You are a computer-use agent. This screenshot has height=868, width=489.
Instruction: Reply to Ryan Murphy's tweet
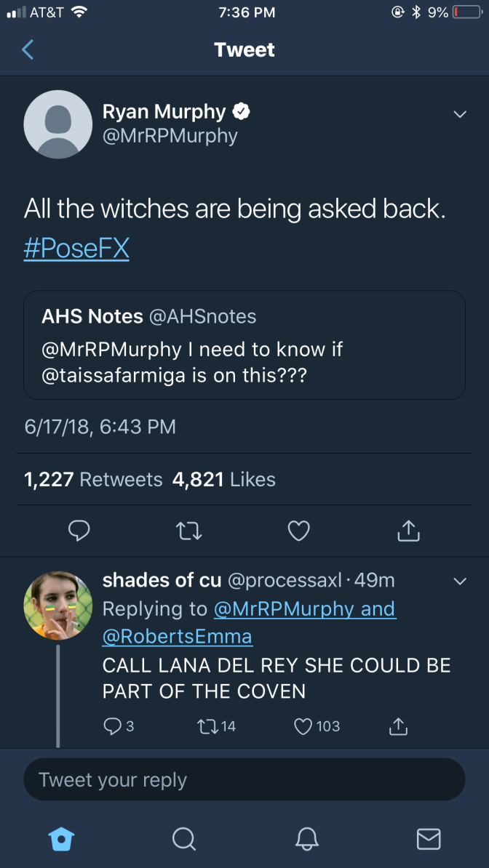coord(79,531)
